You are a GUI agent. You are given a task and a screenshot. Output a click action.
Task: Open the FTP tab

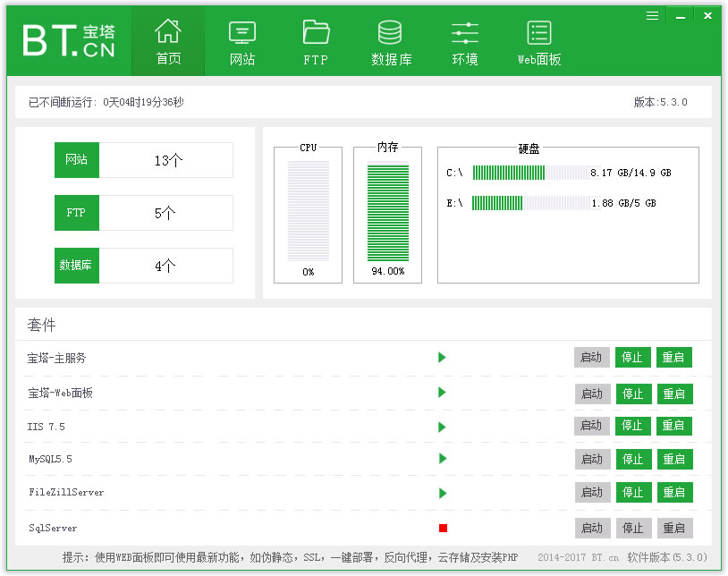[316, 43]
